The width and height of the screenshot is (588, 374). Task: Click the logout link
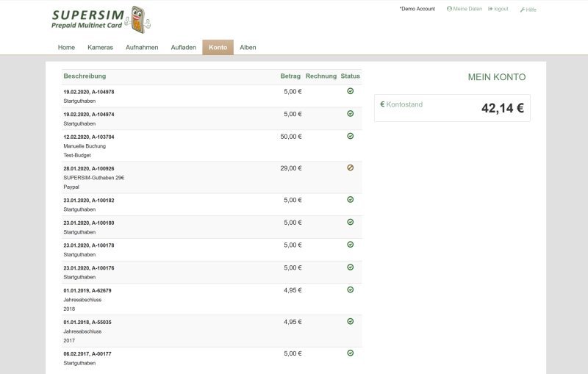click(x=498, y=9)
